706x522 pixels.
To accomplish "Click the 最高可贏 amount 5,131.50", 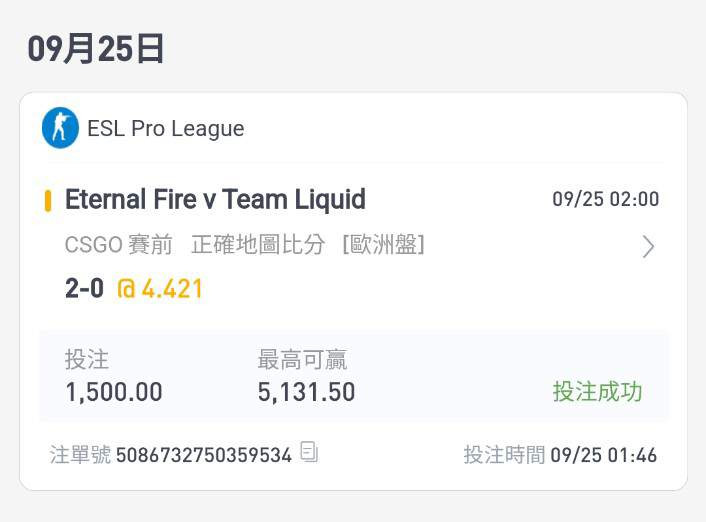I will 306,392.
